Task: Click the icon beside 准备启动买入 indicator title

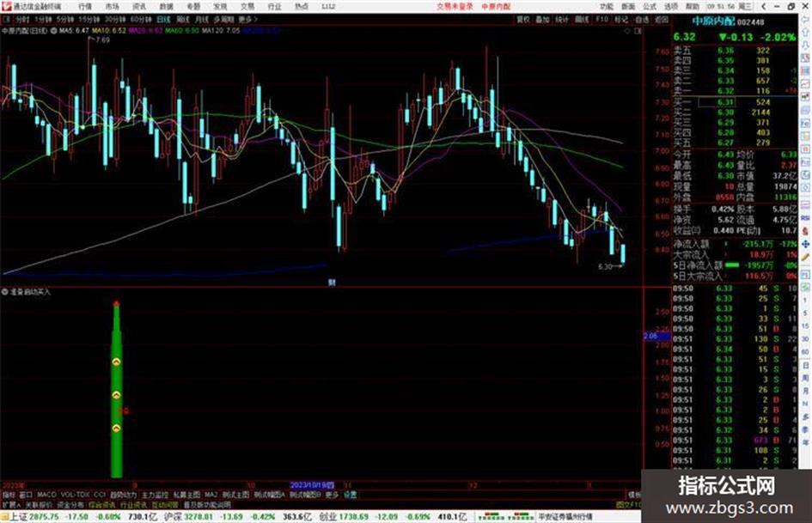Action: (x=4, y=292)
